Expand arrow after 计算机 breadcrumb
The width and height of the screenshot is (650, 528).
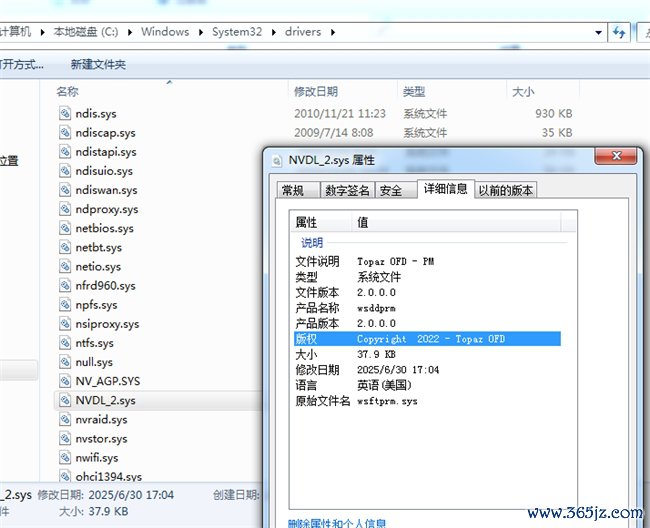pos(42,32)
